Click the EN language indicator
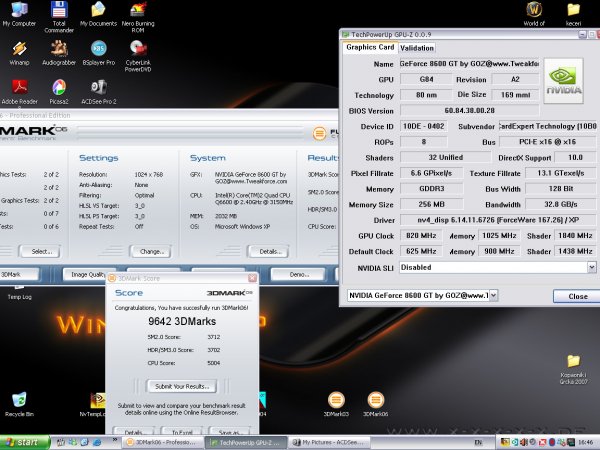Image resolution: width=600 pixels, height=450 pixels. pyautogui.click(x=478, y=442)
